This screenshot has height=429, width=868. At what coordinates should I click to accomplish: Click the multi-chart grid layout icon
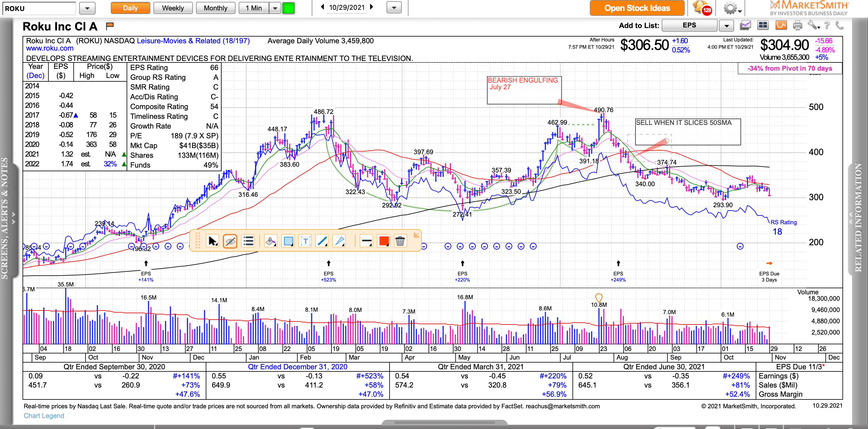[x=763, y=25]
